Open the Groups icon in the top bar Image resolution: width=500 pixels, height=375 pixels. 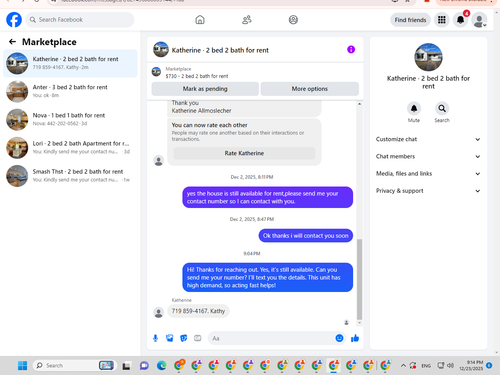pos(293,20)
